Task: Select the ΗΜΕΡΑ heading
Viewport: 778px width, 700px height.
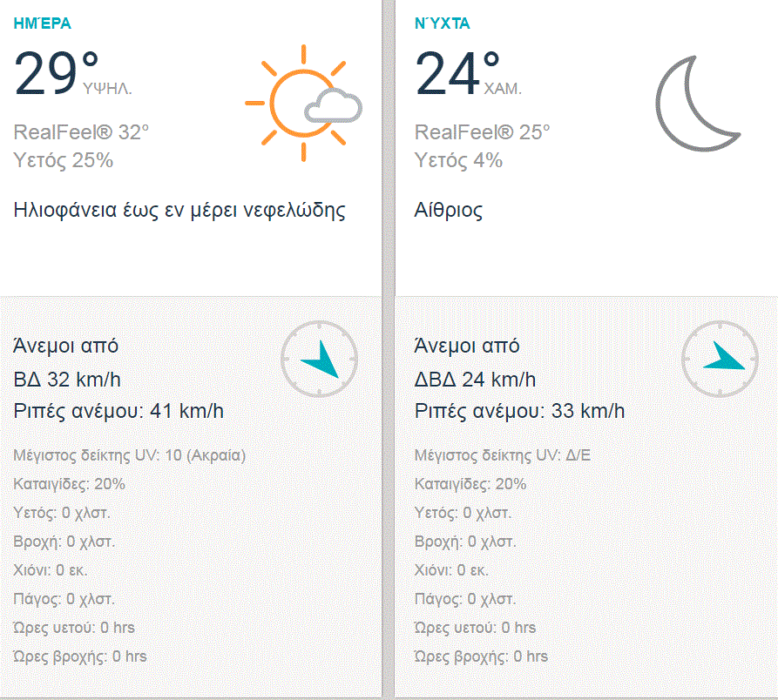Action: point(43,24)
